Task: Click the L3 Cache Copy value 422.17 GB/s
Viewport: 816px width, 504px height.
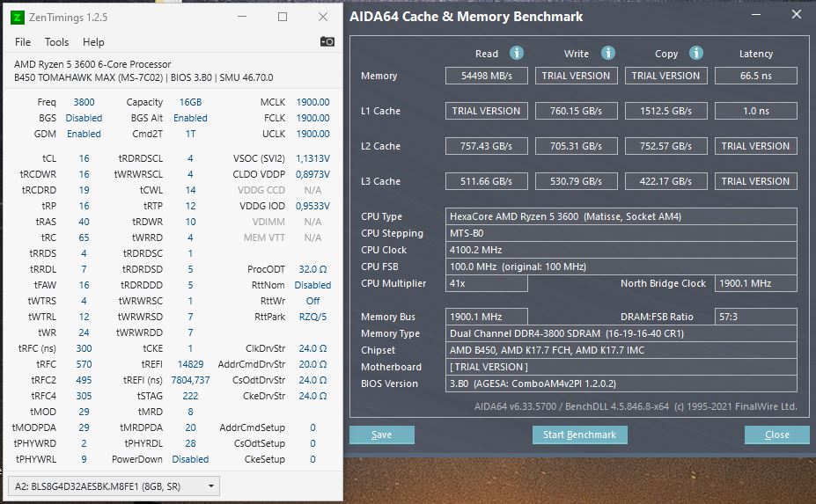Action: click(665, 181)
